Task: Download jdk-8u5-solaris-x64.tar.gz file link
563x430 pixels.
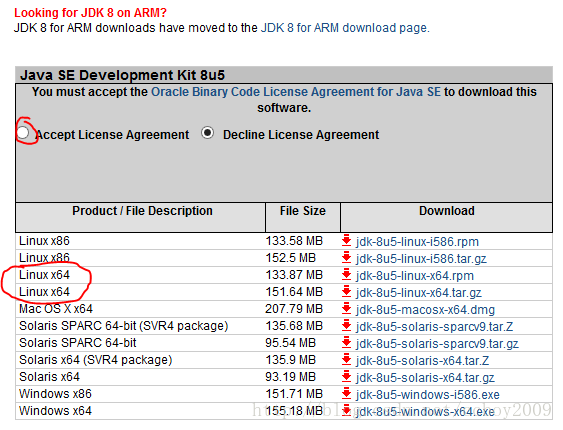Action: [425, 378]
